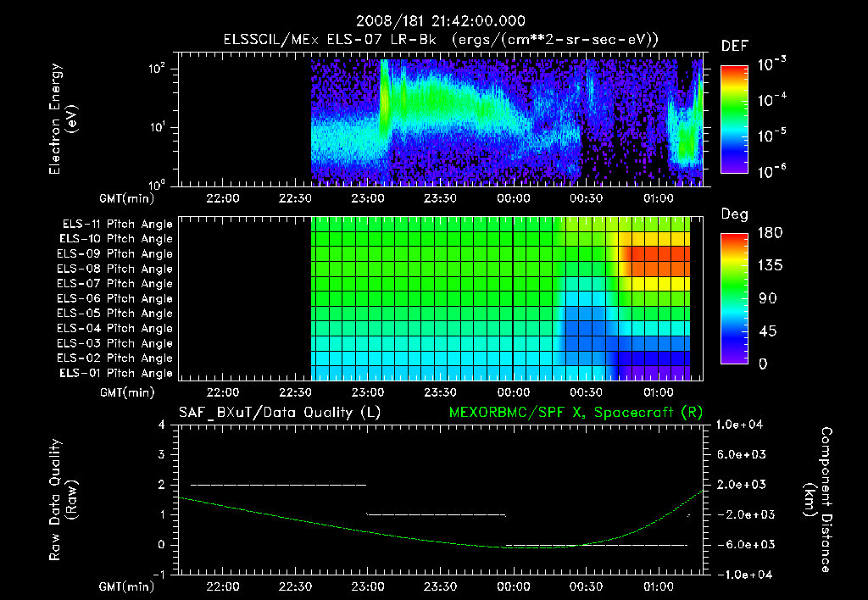Select the Deg legend heading
The width and height of the screenshot is (868, 600).
(x=735, y=214)
